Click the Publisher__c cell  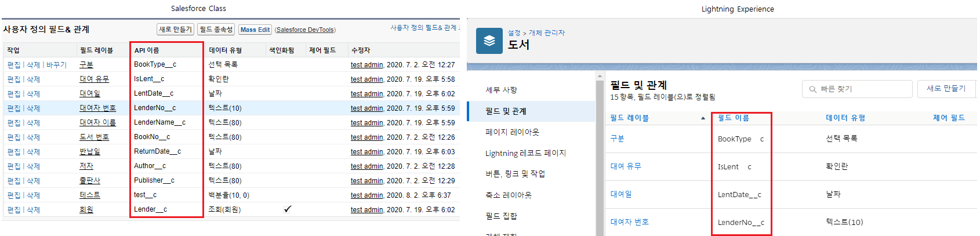click(154, 180)
